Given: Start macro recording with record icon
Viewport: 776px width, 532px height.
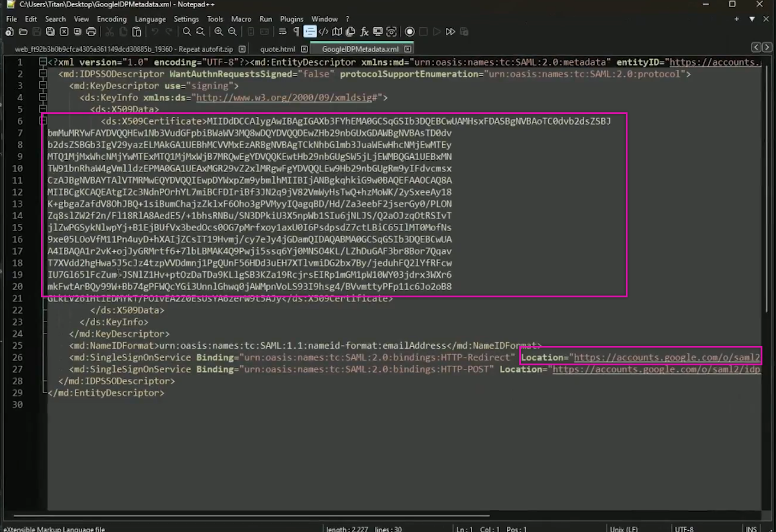Looking at the screenshot, I should pos(409,31).
